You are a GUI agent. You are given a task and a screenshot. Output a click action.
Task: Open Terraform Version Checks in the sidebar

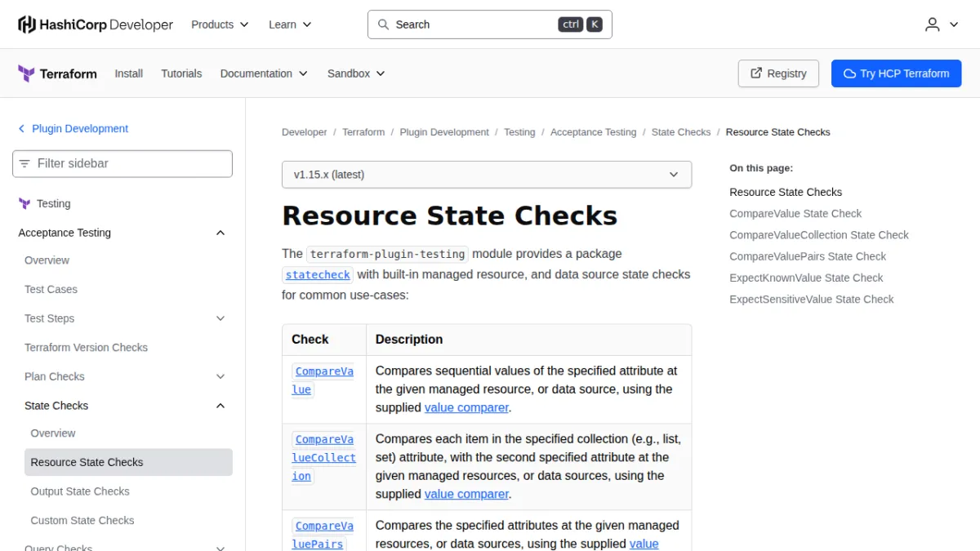pyautogui.click(x=86, y=348)
